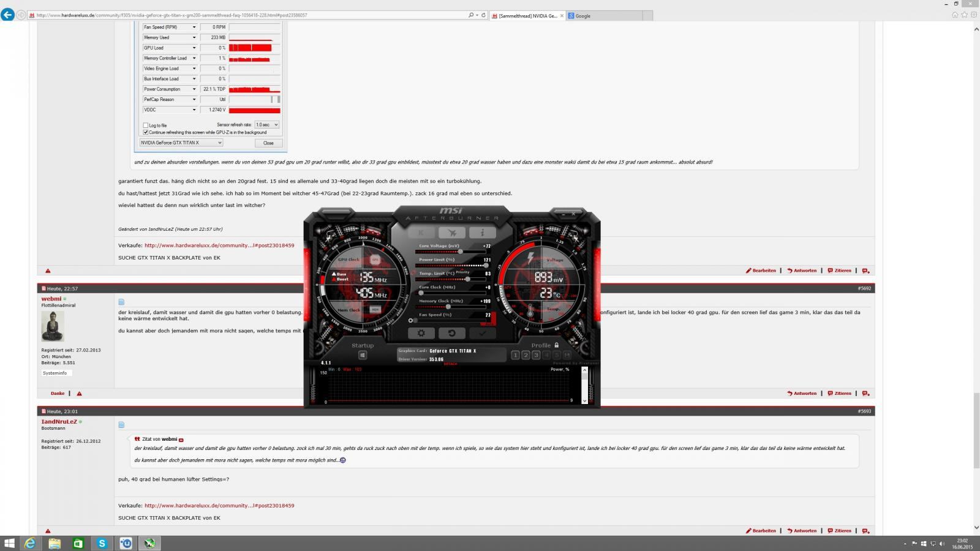Image resolution: width=980 pixels, height=551 pixels.
Task: Expand the Power Consumption sensor dropdown
Action: 194,89
